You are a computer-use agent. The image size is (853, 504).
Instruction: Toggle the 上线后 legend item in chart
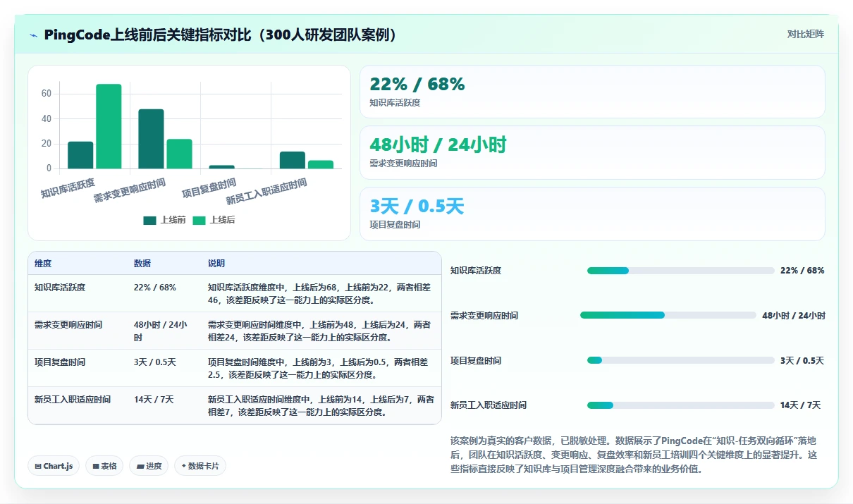pyautogui.click(x=214, y=220)
